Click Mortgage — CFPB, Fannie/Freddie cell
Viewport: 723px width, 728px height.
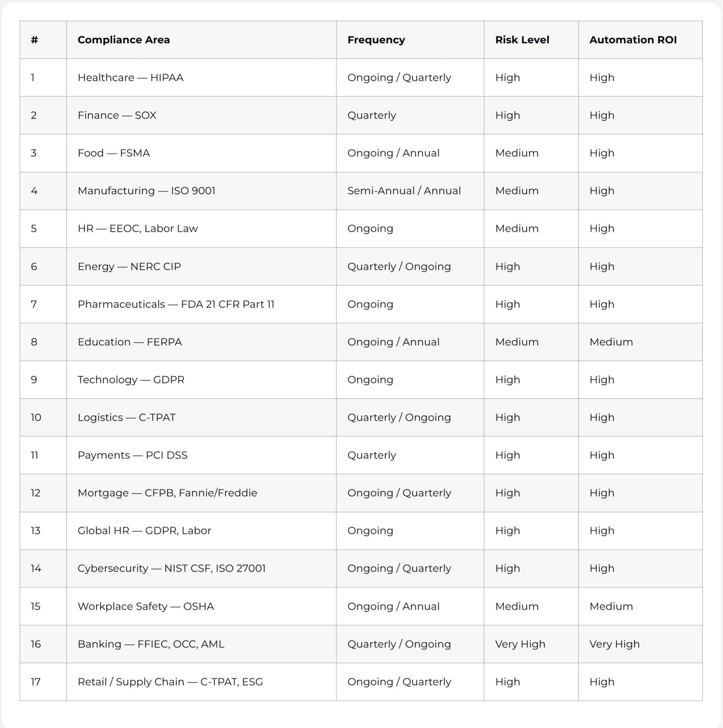(167, 492)
